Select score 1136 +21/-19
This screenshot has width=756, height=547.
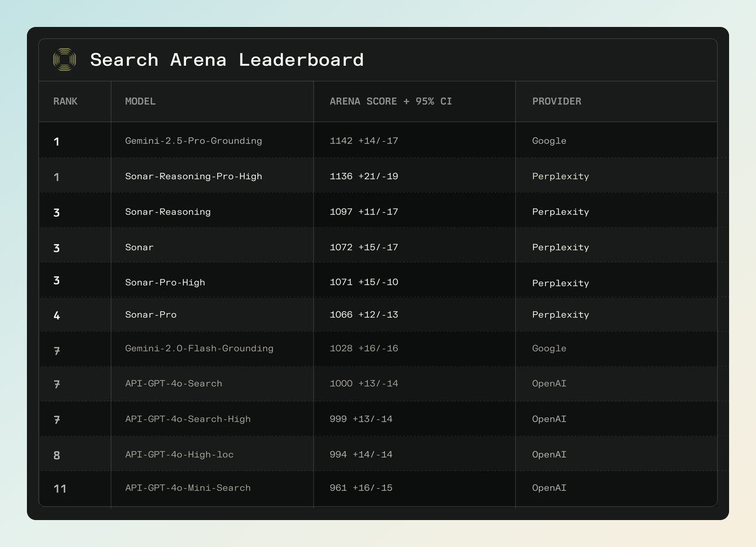(364, 176)
